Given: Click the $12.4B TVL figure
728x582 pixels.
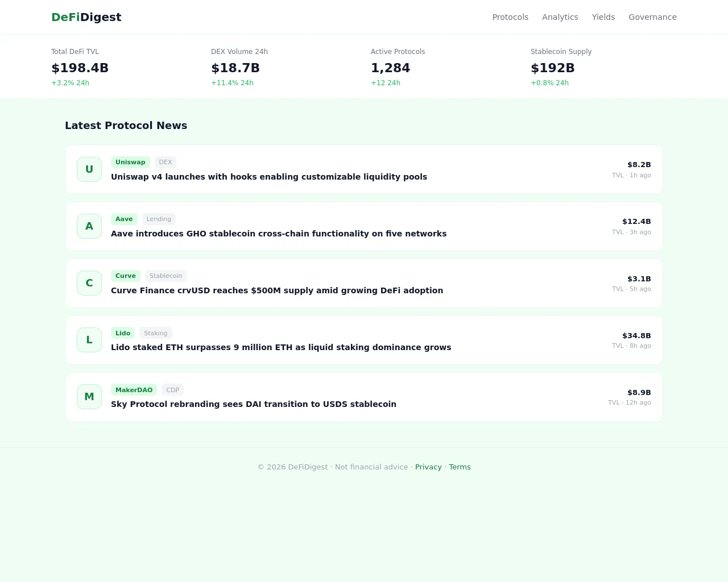Looking at the screenshot, I should click(636, 222).
